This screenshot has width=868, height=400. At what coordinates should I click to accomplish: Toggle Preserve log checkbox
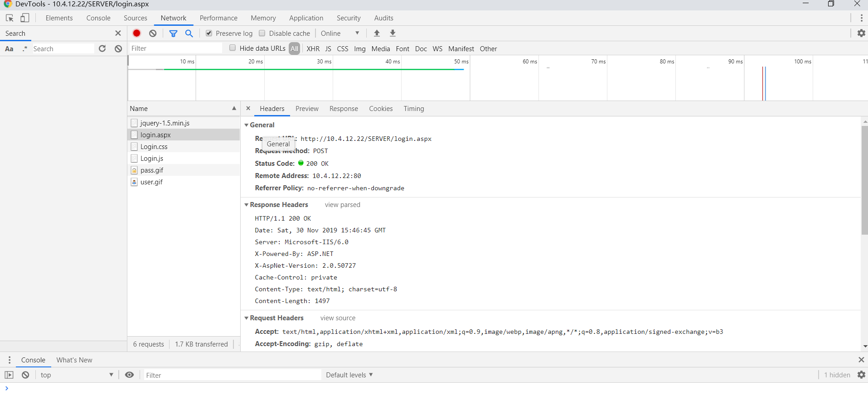[209, 33]
